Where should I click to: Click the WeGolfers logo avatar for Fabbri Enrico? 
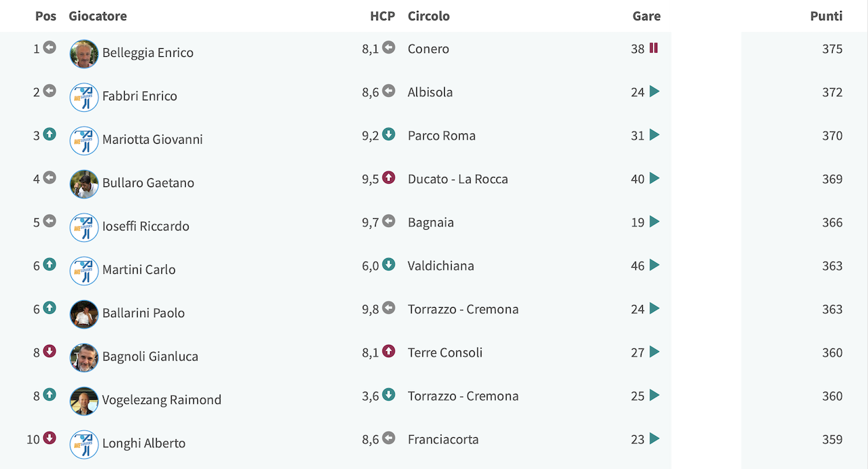tap(84, 97)
